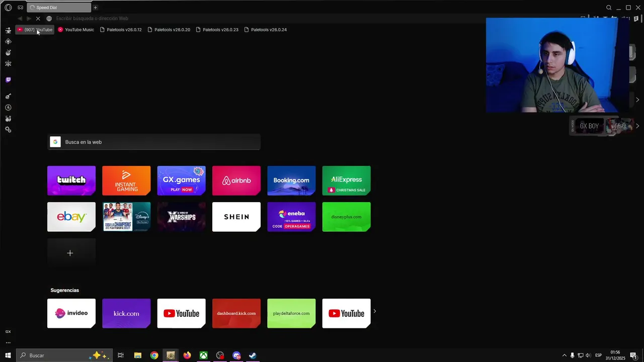This screenshot has width=644, height=362.
Task: Open the invideo suggestion tile
Action: click(x=71, y=313)
